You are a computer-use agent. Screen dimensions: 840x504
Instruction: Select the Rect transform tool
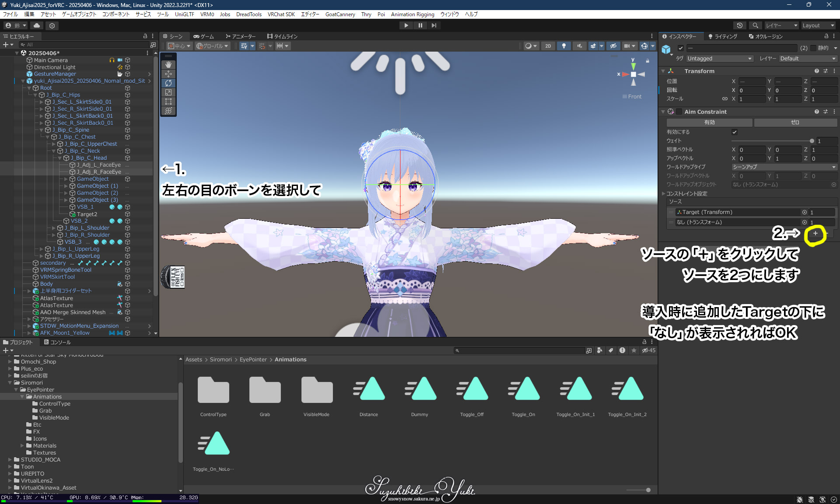point(168,101)
